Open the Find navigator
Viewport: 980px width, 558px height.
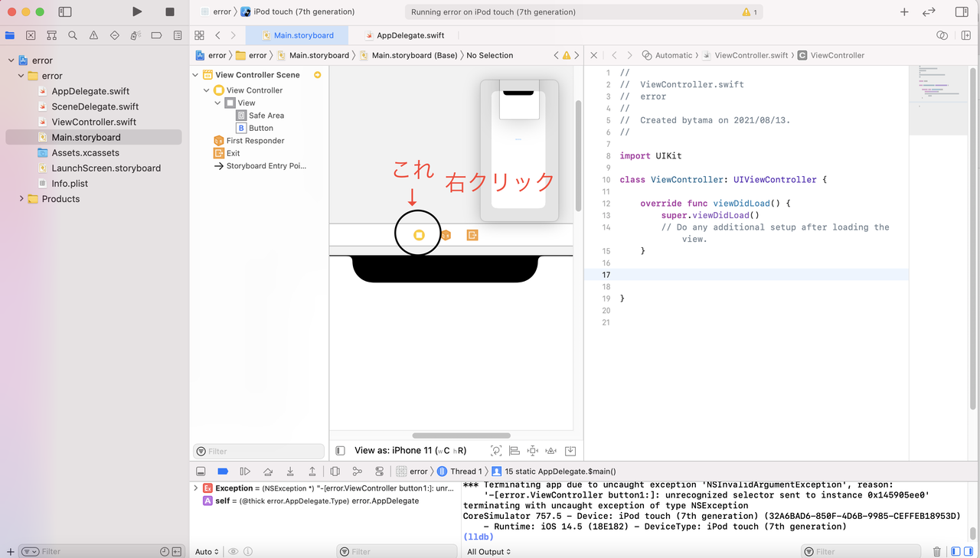pyautogui.click(x=72, y=35)
